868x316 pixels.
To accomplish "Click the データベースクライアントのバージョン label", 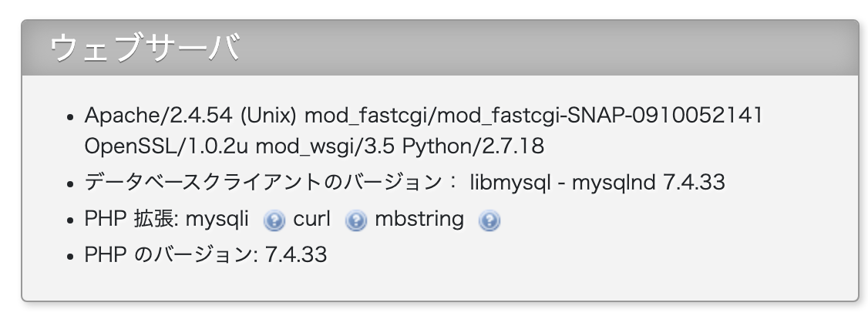I will point(262,183).
